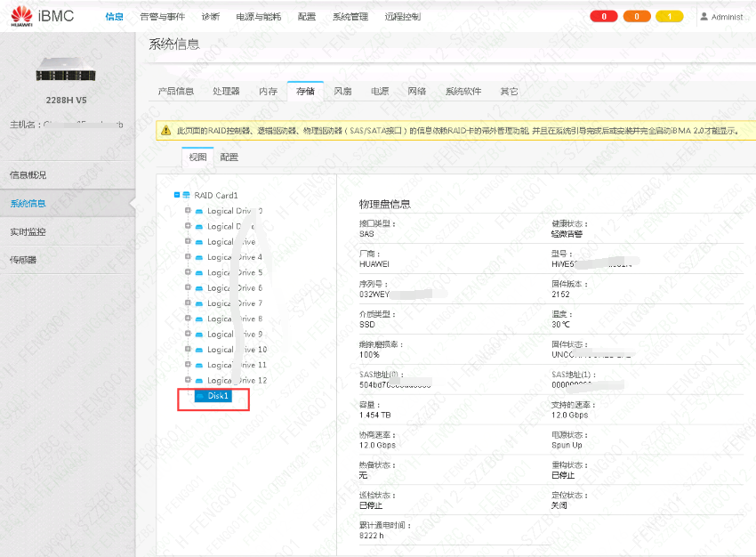Click the capacity value 1.454 TB
This screenshot has height=557, width=756.
pyautogui.click(x=375, y=415)
